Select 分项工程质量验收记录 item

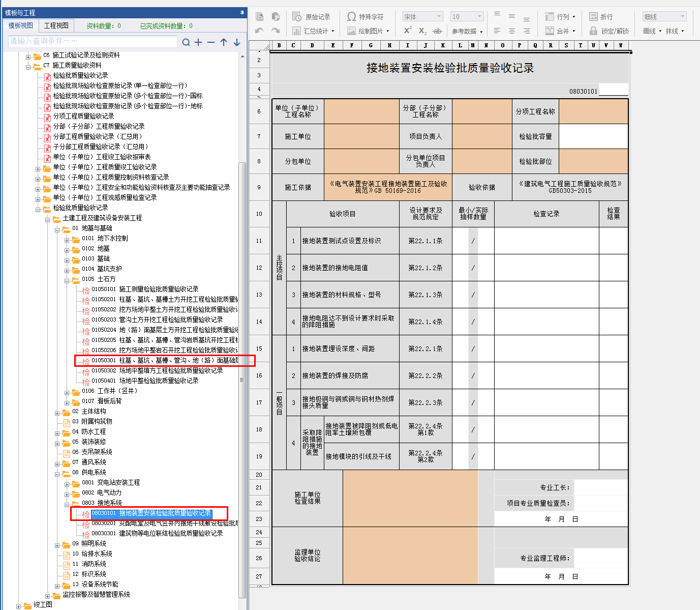83,116
